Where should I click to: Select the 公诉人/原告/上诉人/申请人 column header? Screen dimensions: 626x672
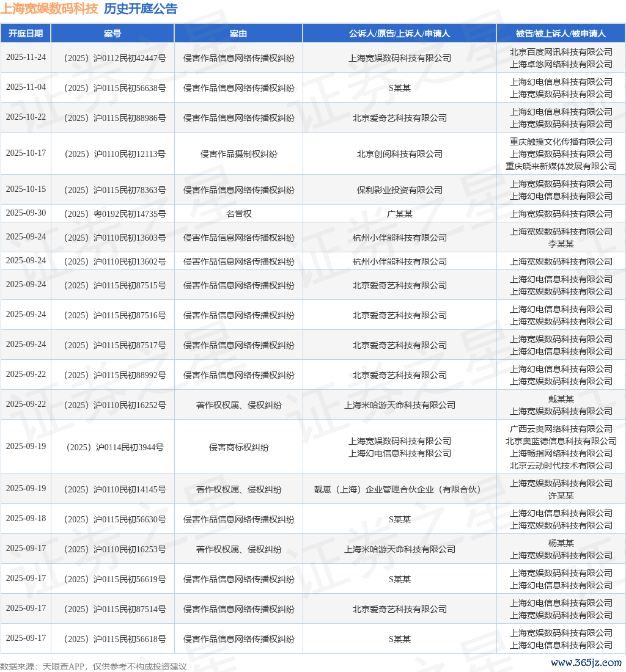tap(399, 34)
